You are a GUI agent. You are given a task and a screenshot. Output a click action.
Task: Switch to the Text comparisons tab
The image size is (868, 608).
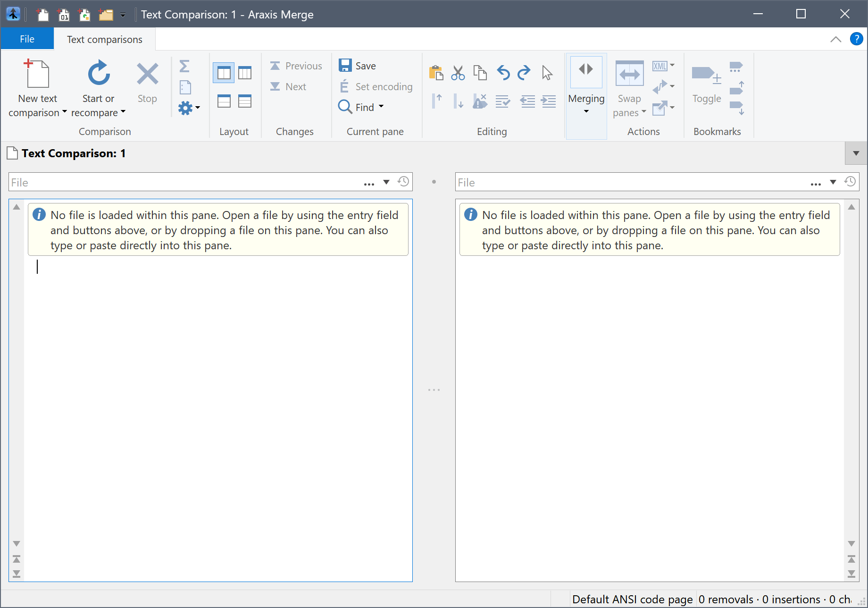coord(104,39)
